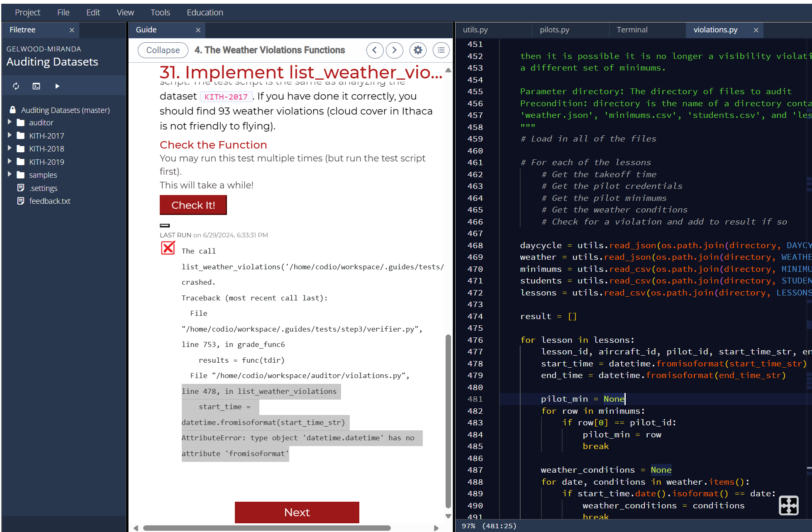Switch to the Terminal tab

point(632,29)
